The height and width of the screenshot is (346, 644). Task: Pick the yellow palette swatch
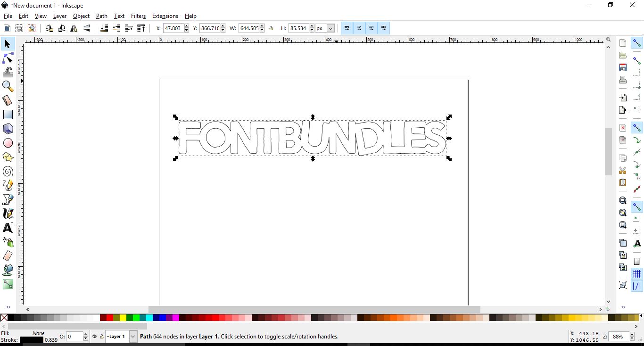(123, 318)
